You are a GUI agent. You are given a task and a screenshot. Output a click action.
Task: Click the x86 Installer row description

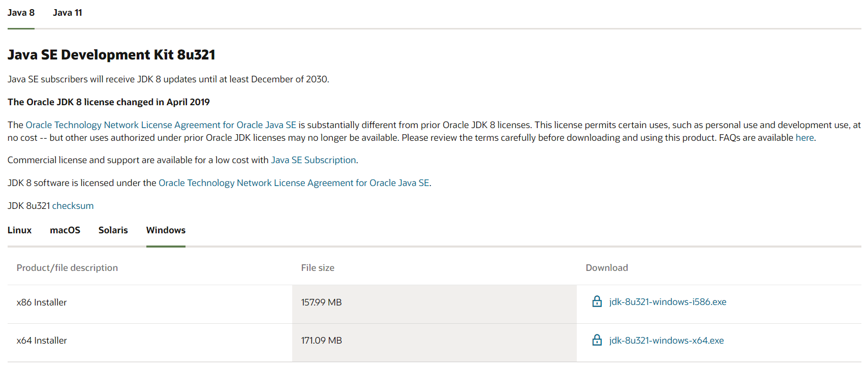click(x=42, y=302)
